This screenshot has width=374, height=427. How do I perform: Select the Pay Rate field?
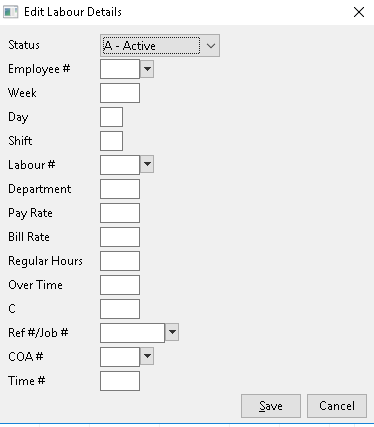[x=120, y=213]
